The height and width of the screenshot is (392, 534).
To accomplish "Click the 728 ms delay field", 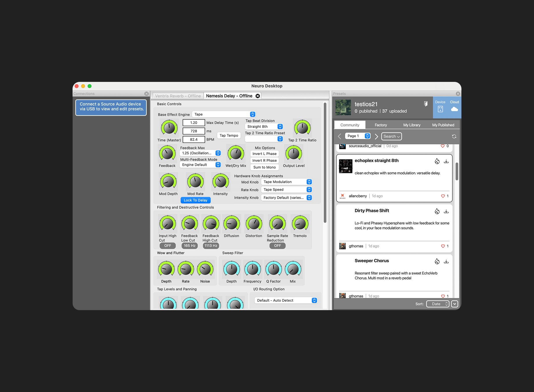I will click(194, 131).
